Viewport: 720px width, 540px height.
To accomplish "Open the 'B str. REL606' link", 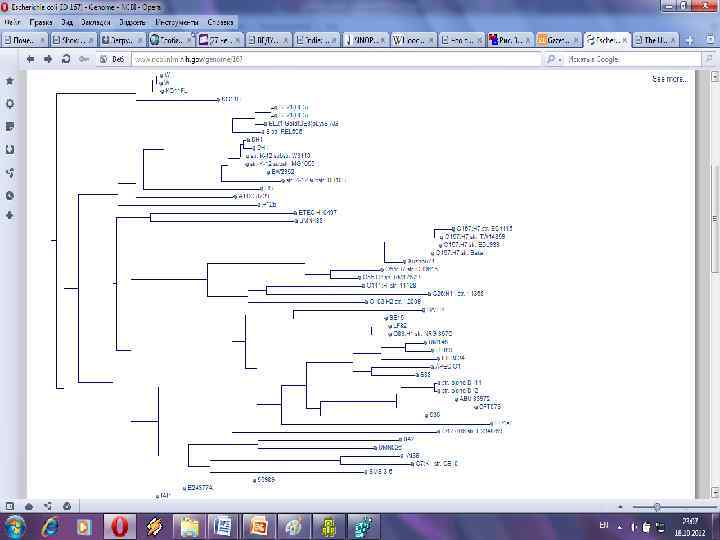I will click(x=284, y=131).
